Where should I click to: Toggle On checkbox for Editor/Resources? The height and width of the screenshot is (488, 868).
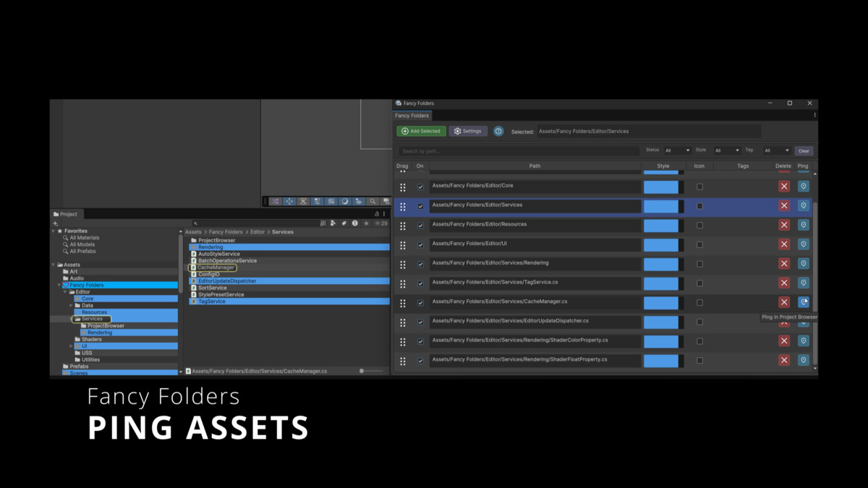[420, 226]
